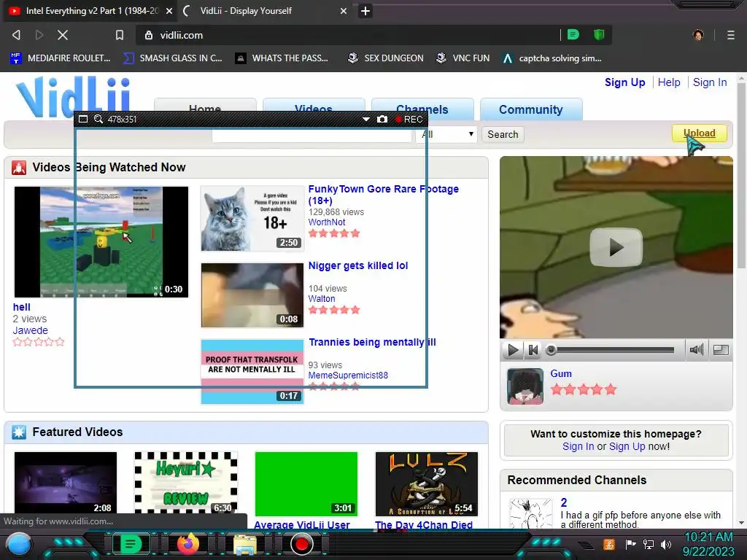Open the green shield extension icon
This screenshot has height=560, width=747.
(x=599, y=34)
